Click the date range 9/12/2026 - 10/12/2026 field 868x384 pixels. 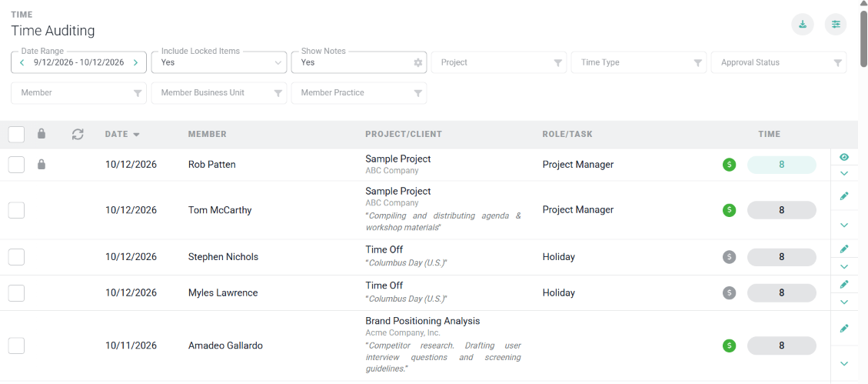(78, 62)
